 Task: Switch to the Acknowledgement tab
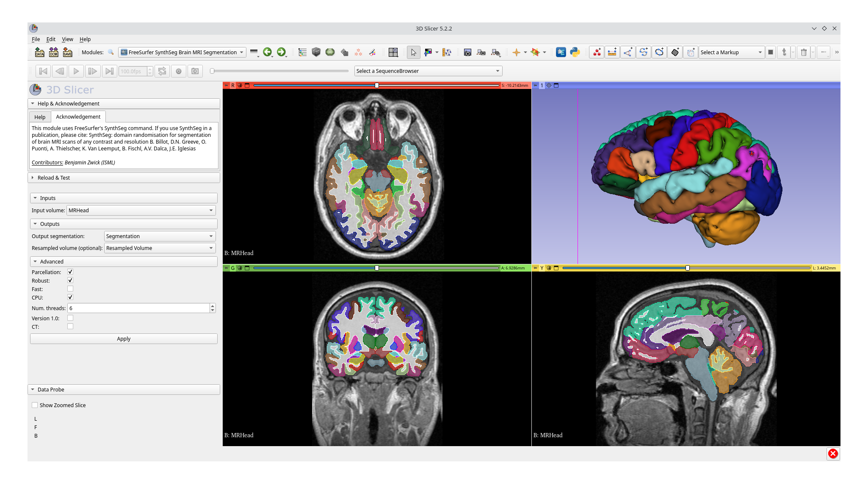pyautogui.click(x=78, y=117)
